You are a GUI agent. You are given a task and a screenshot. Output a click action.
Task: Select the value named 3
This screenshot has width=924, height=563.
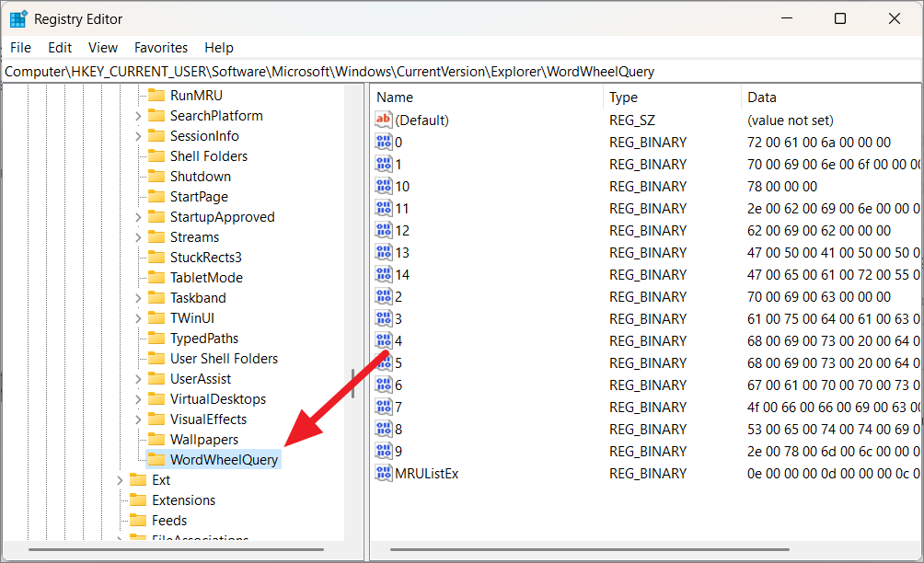(x=398, y=318)
